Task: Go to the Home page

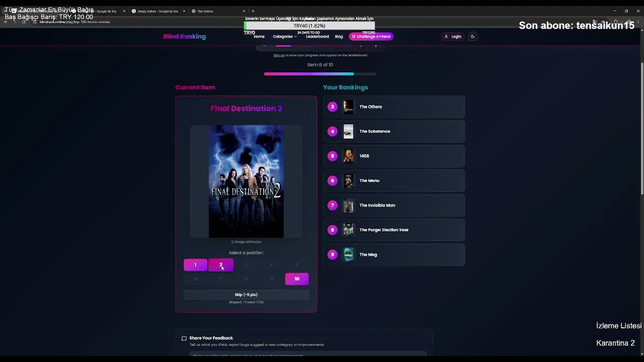Action: point(259,37)
